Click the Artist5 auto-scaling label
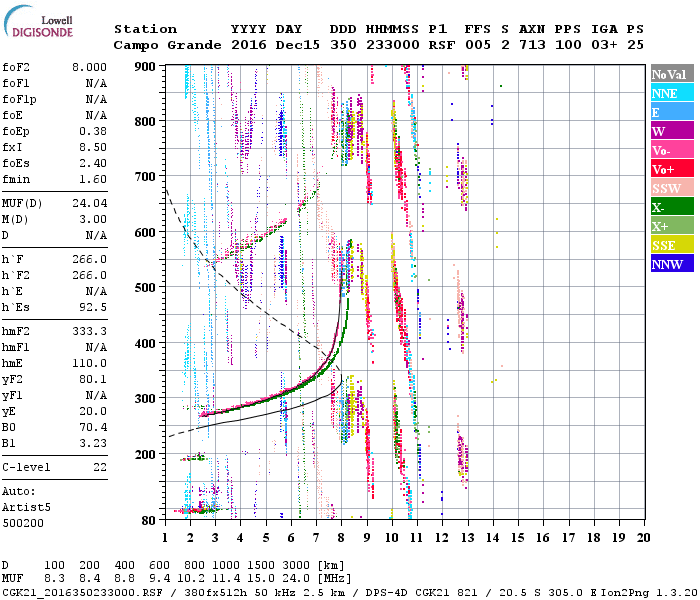The image size is (700, 600). tap(26, 508)
